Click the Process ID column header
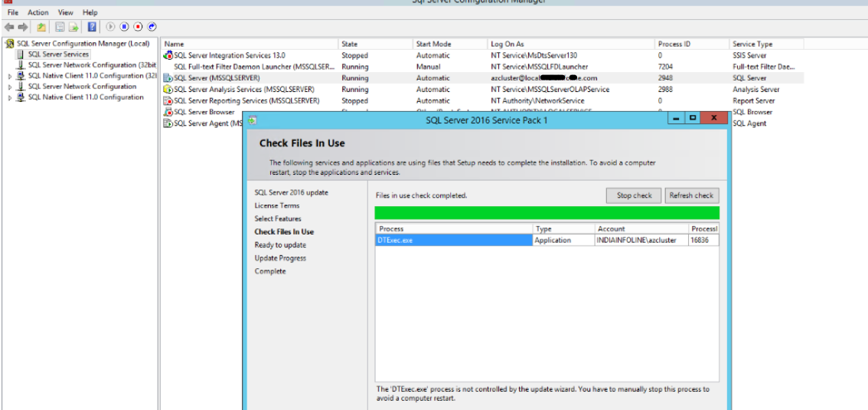 tap(692, 44)
